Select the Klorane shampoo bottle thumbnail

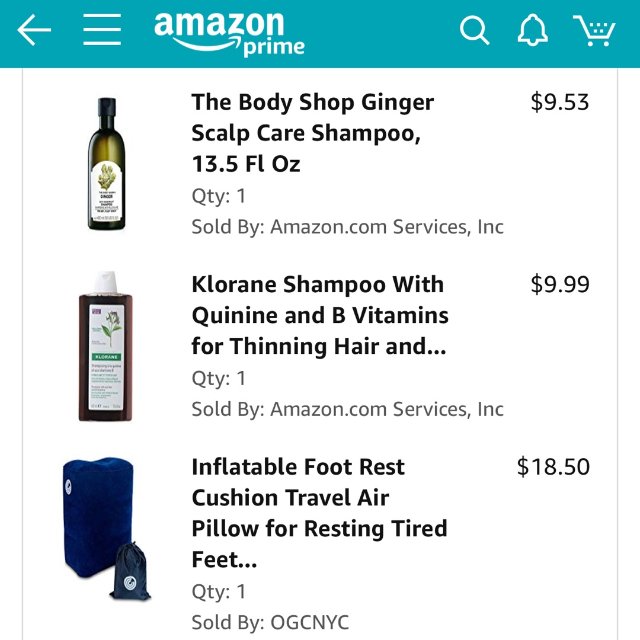click(106, 345)
